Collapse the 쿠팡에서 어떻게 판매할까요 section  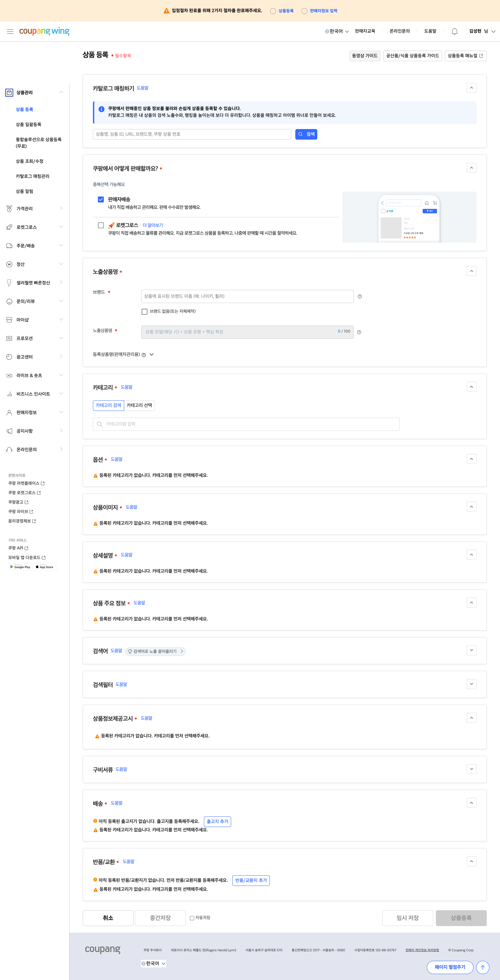coord(472,168)
